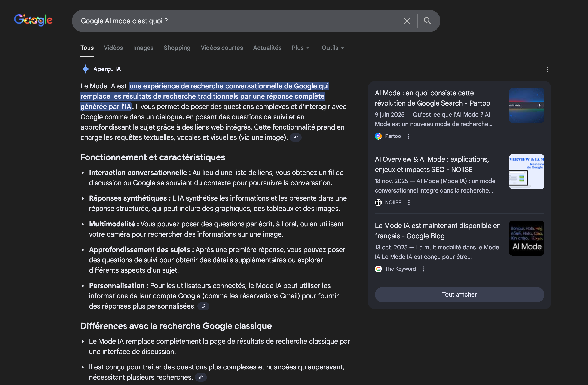Viewport: 588px width, 385px height.
Task: Click the Google logo doodle
Action: tap(33, 20)
